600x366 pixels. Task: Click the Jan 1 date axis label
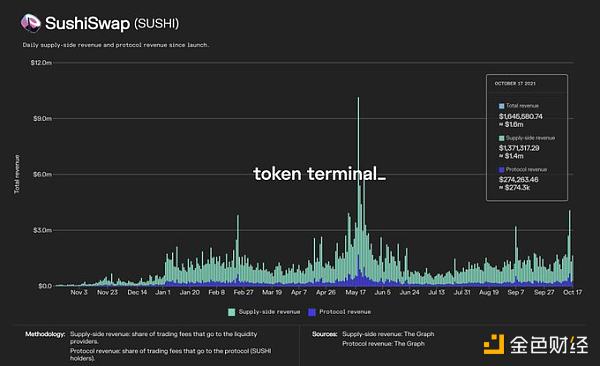click(163, 292)
